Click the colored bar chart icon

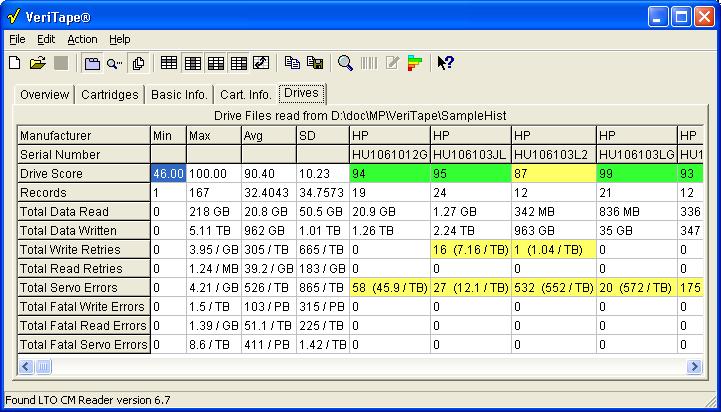(415, 63)
